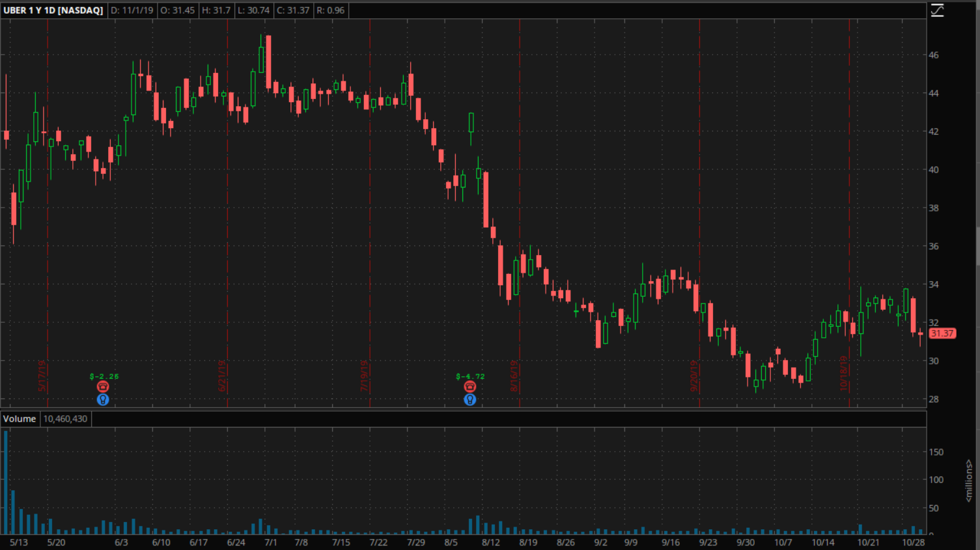This screenshot has height=550, width=980.
Task: Click the red 31.37 last price bubble
Action: click(942, 333)
